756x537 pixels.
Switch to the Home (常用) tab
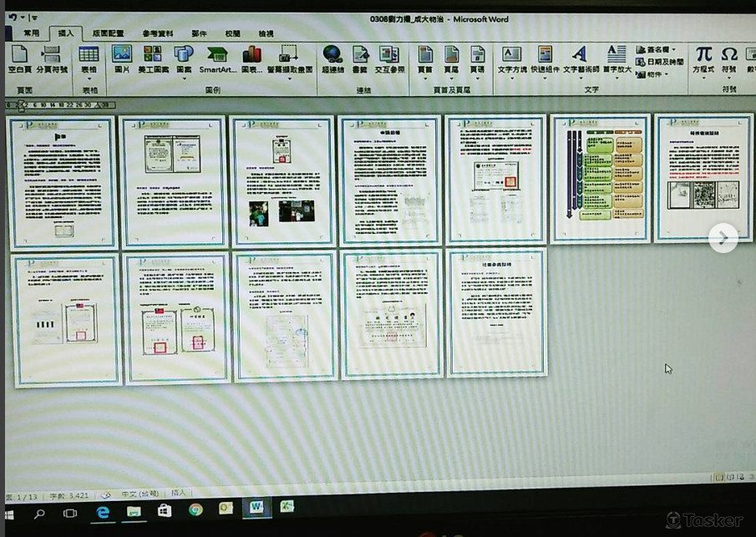pos(31,33)
